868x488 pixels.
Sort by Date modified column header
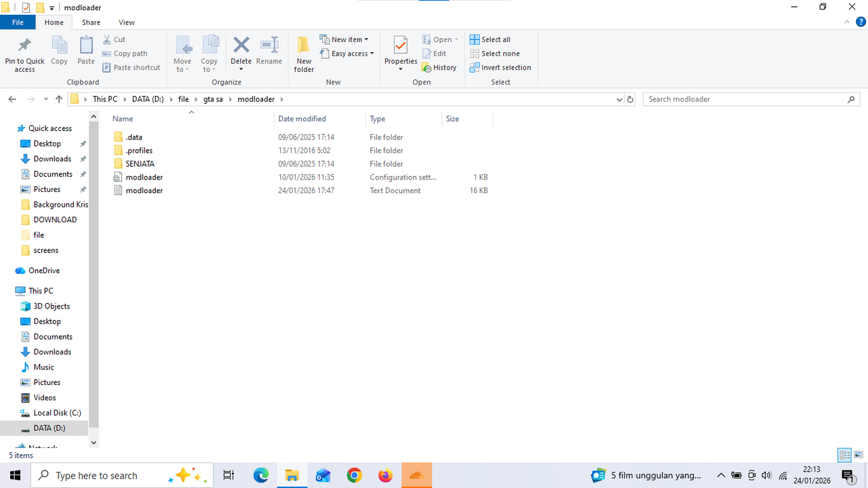coord(320,119)
